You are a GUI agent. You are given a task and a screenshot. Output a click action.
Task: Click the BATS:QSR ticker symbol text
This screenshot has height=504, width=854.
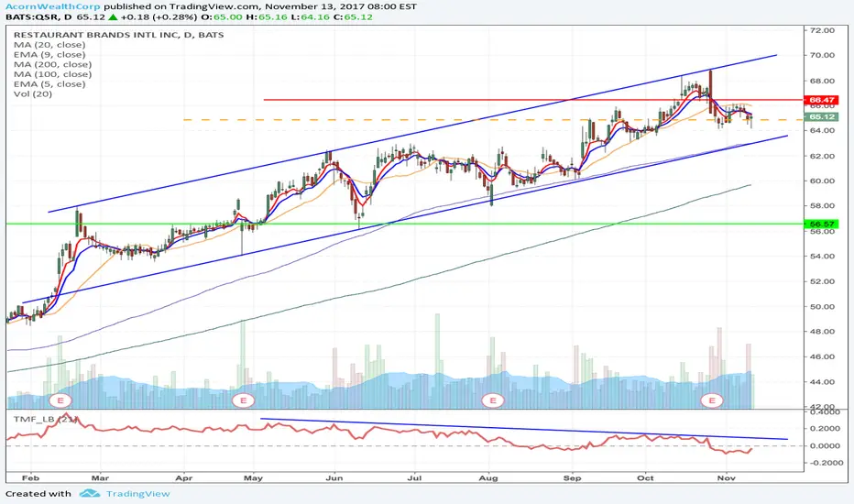31,16
